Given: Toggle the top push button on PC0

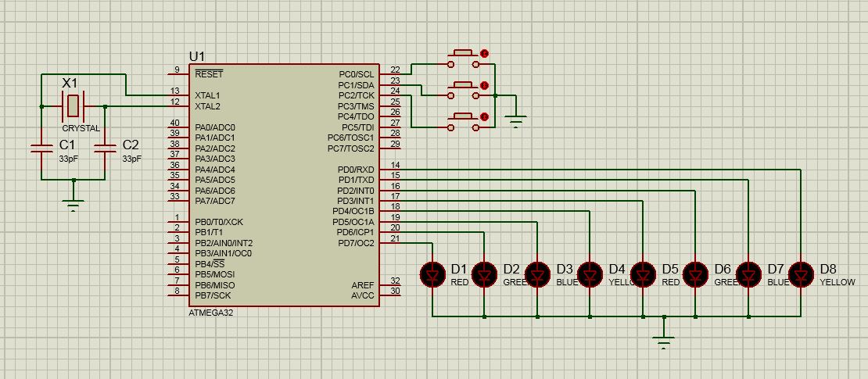Looking at the screenshot, I should click(x=464, y=59).
